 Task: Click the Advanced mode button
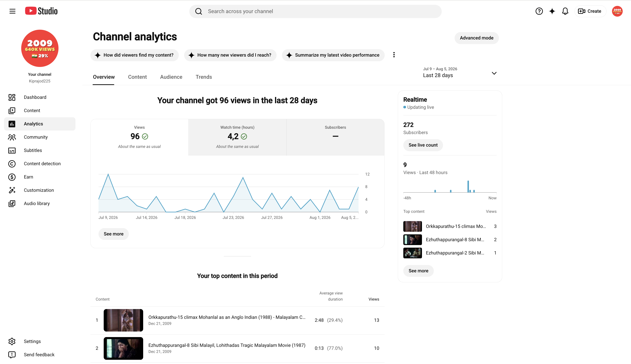tap(476, 38)
